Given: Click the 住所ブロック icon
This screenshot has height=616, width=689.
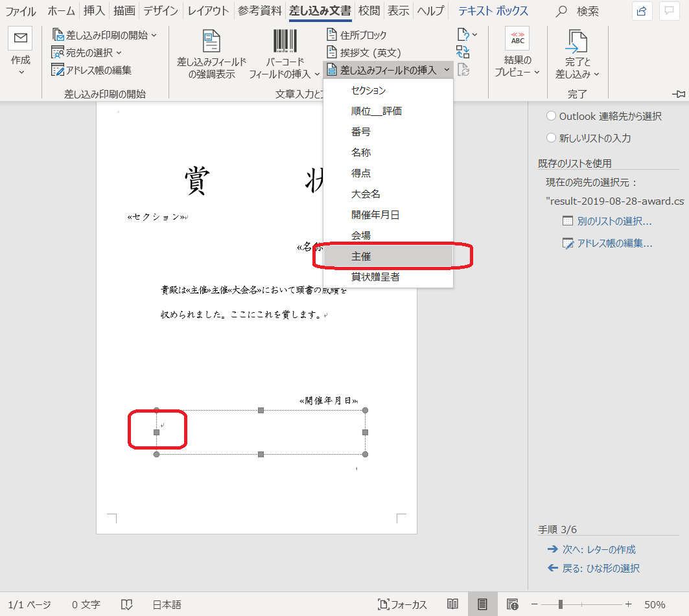Looking at the screenshot, I should pos(332,35).
